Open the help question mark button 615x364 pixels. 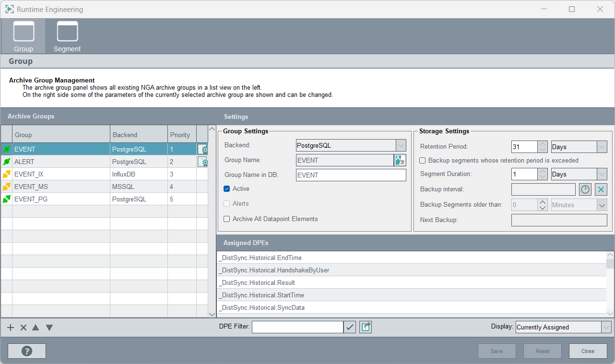pyautogui.click(x=27, y=351)
